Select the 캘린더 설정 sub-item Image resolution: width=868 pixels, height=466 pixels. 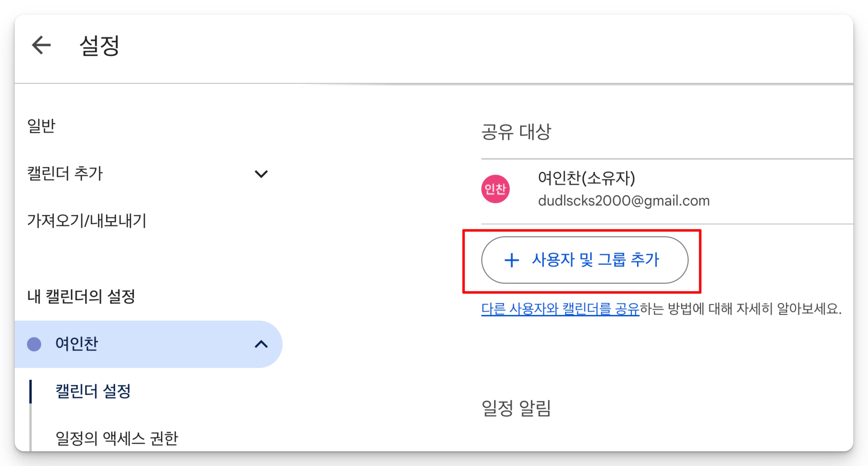(93, 391)
